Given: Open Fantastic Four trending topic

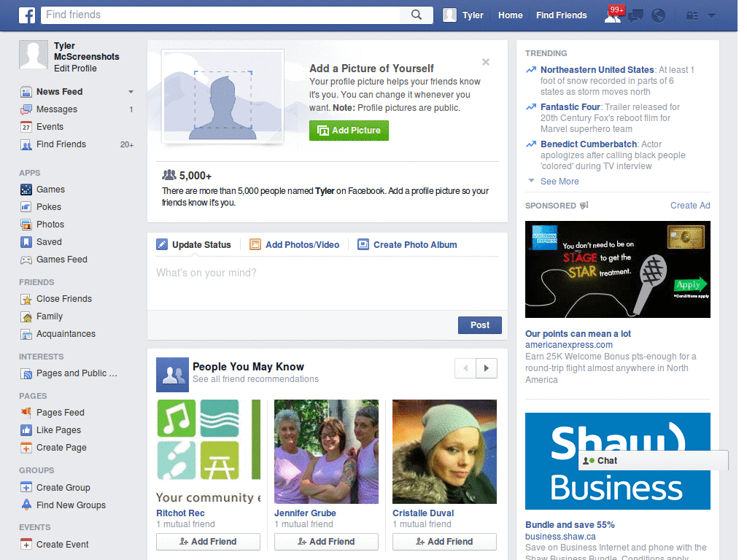Looking at the screenshot, I should tap(570, 107).
